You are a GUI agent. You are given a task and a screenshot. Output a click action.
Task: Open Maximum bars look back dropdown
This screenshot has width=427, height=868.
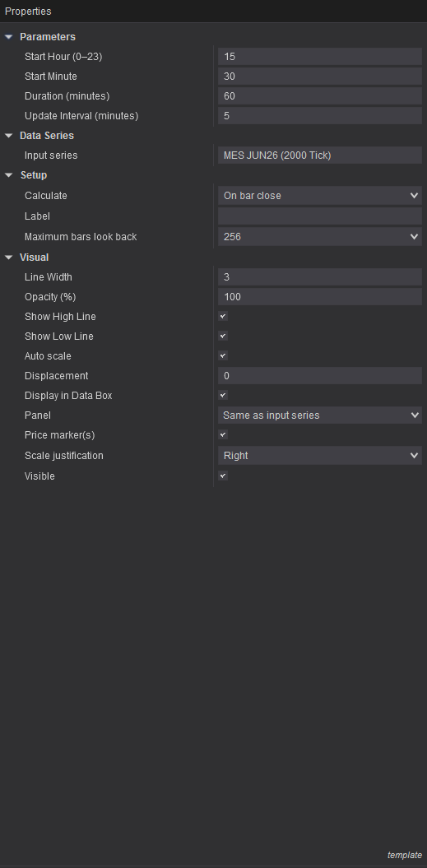(x=320, y=237)
